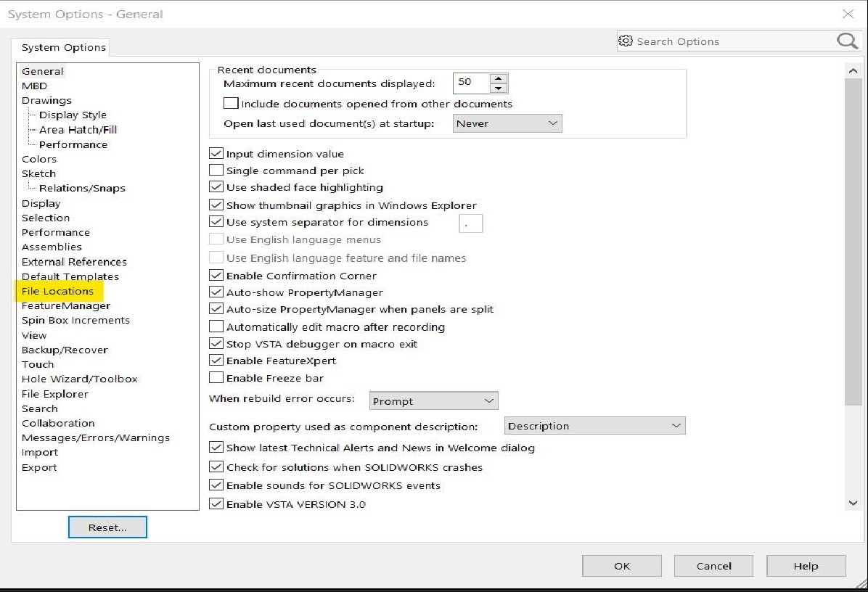Open Collaboration options
Viewport: 868px width, 592px height.
(58, 423)
